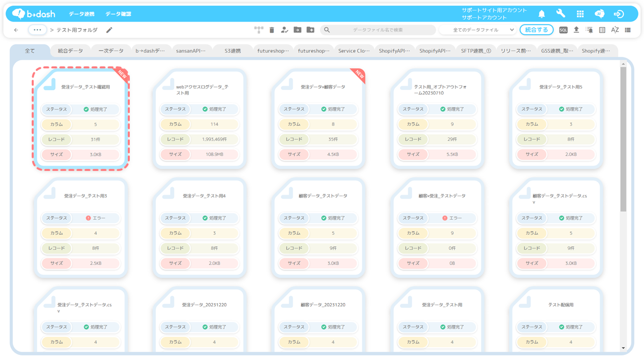Click エラー status on 受注データ_テスト用3 card
Image resolution: width=644 pixels, height=362 pixels.
tap(96, 218)
